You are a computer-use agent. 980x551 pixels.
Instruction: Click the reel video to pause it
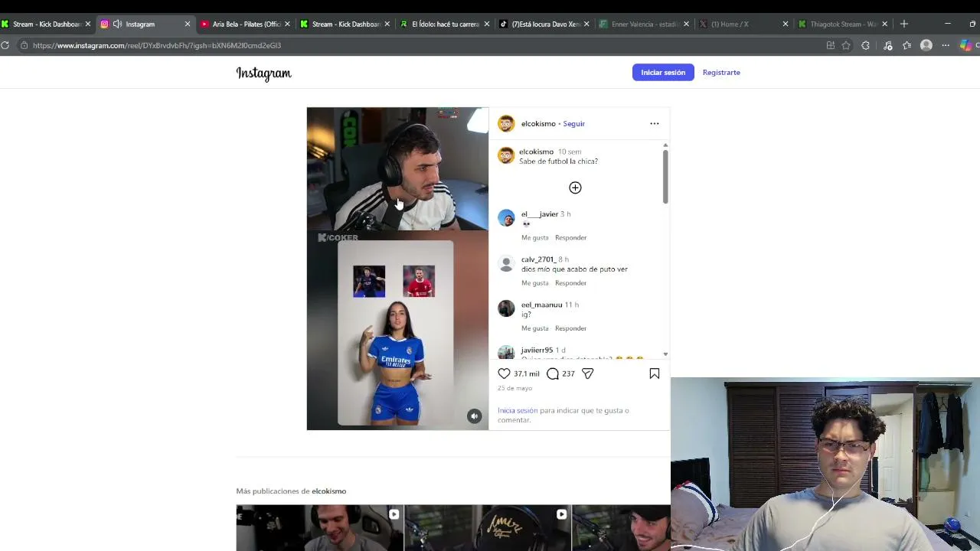tap(397, 269)
